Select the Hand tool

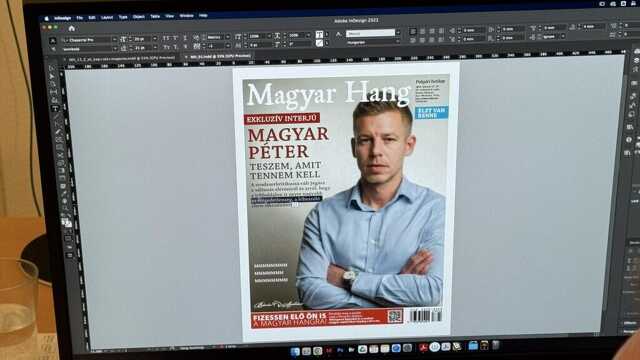64,201
